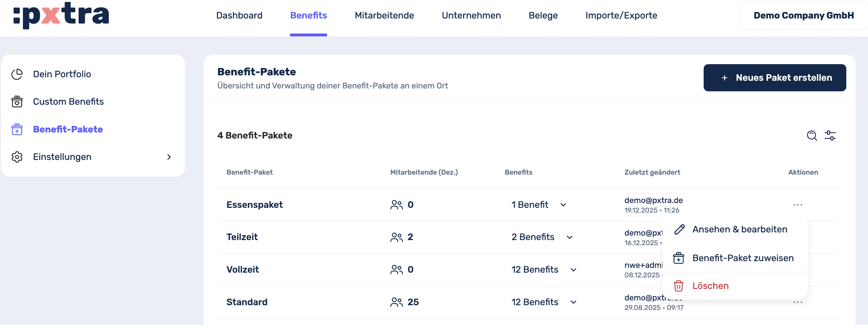Switch to the Mitarbeitende tab

pos(384,16)
